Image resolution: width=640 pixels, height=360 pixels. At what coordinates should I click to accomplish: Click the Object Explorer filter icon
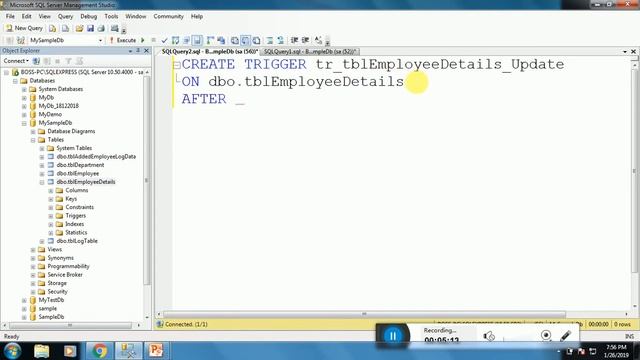68,61
